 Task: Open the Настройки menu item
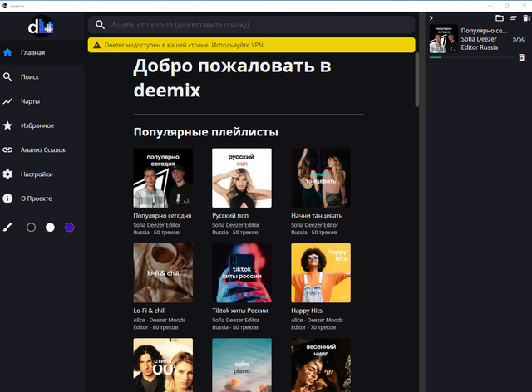pyautogui.click(x=42, y=174)
